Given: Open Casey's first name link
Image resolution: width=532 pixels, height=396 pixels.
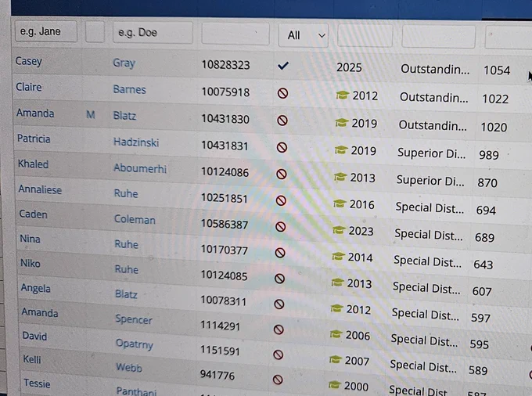Looking at the screenshot, I should [29, 61].
